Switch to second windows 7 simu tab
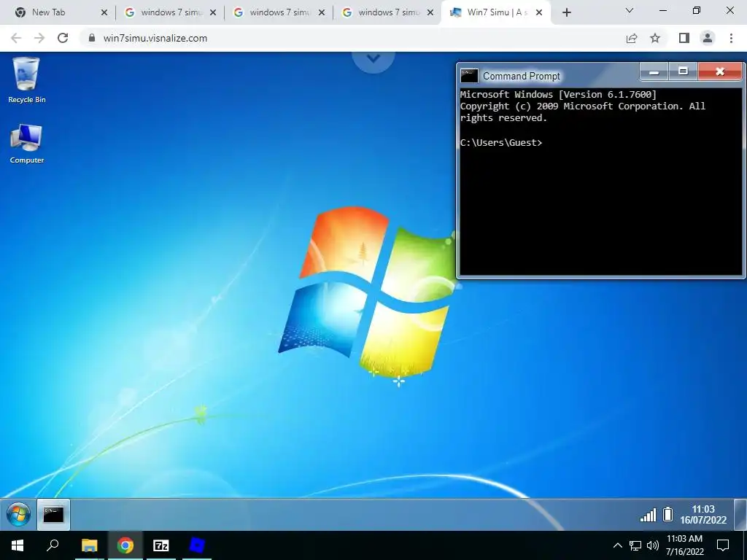Screen dimensions: 747x560 pyautogui.click(x=279, y=12)
